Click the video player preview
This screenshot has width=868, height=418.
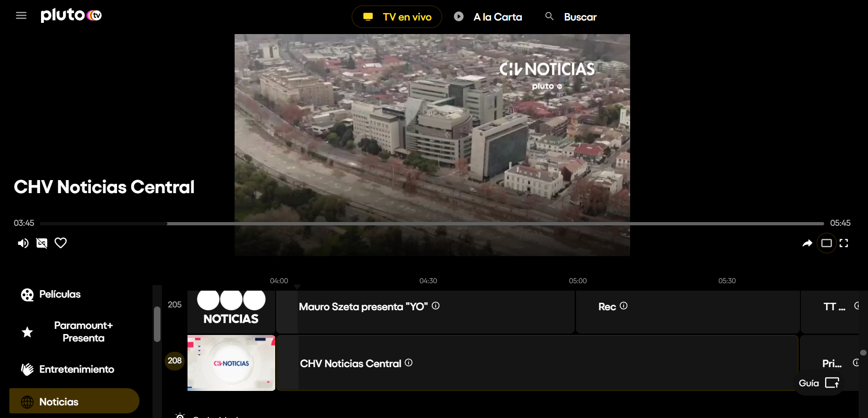(x=432, y=145)
